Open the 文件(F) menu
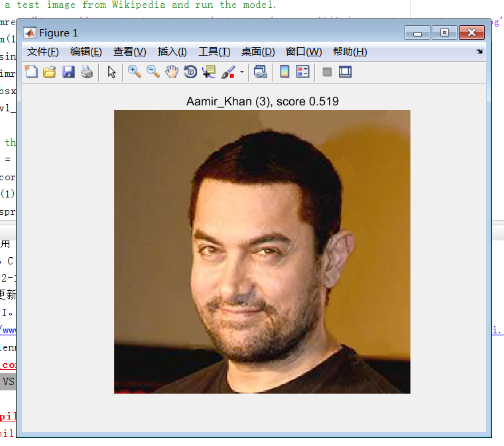 point(42,52)
